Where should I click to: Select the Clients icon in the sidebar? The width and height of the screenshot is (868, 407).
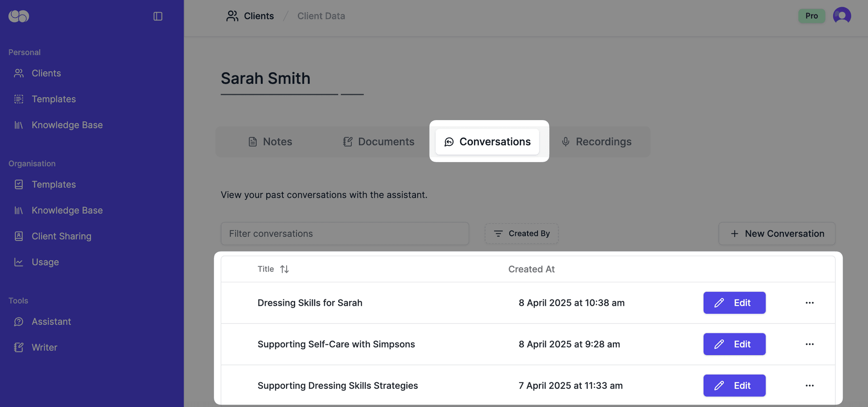pyautogui.click(x=19, y=73)
